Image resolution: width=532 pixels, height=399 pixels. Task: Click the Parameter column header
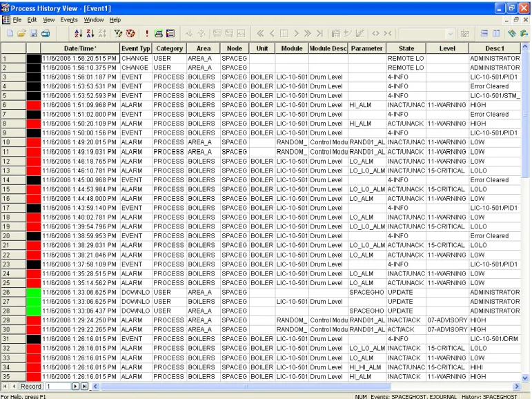click(366, 48)
